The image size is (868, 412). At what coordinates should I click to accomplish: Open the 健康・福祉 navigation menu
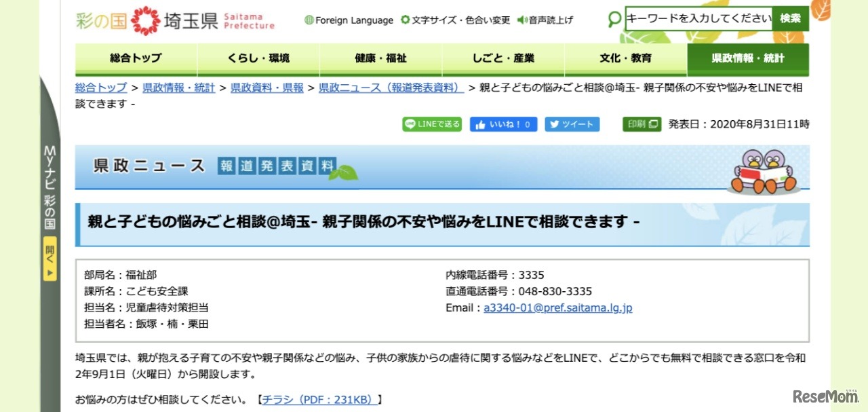coord(380,58)
